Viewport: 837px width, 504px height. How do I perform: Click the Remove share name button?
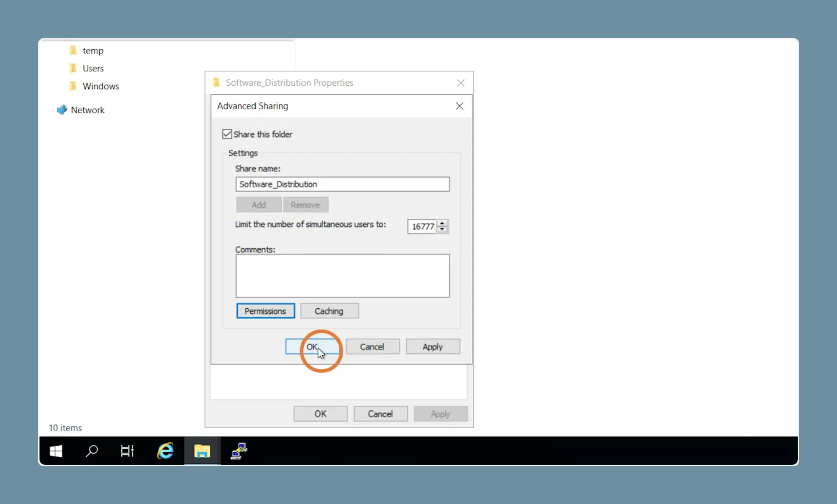pyautogui.click(x=306, y=205)
